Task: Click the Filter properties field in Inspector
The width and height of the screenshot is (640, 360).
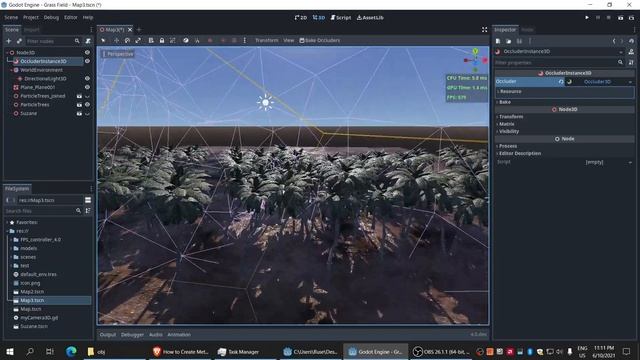Action: coord(560,62)
